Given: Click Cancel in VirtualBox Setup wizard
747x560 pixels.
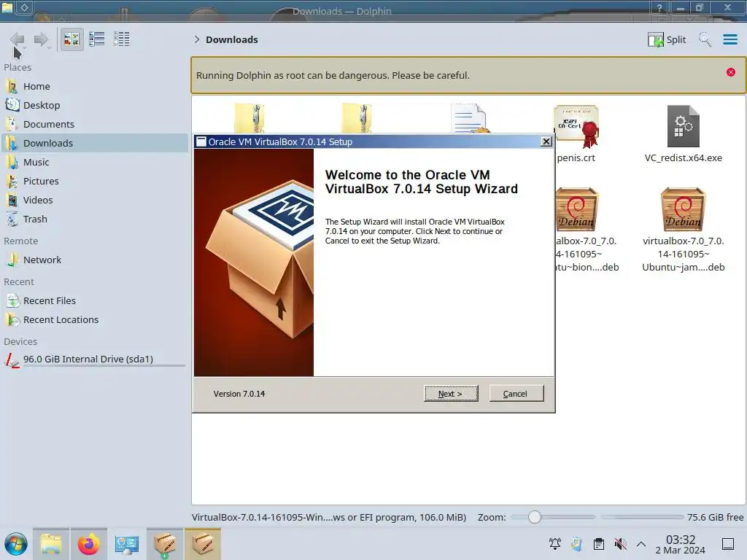Looking at the screenshot, I should [x=516, y=393].
